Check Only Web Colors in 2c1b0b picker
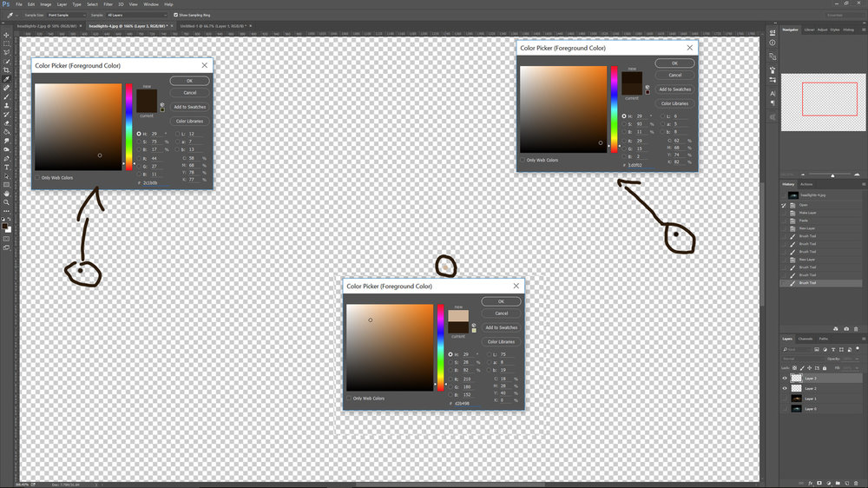The image size is (868, 488). 37,178
